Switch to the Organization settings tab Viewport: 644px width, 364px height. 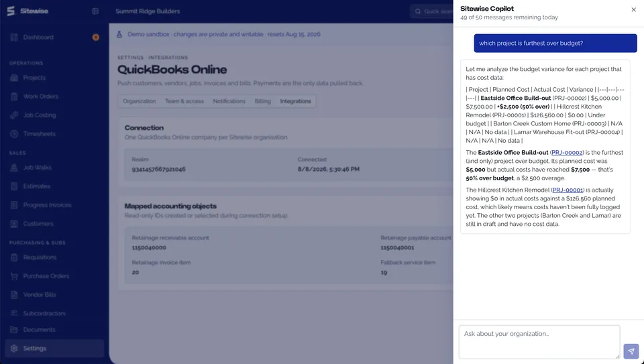coord(140,101)
